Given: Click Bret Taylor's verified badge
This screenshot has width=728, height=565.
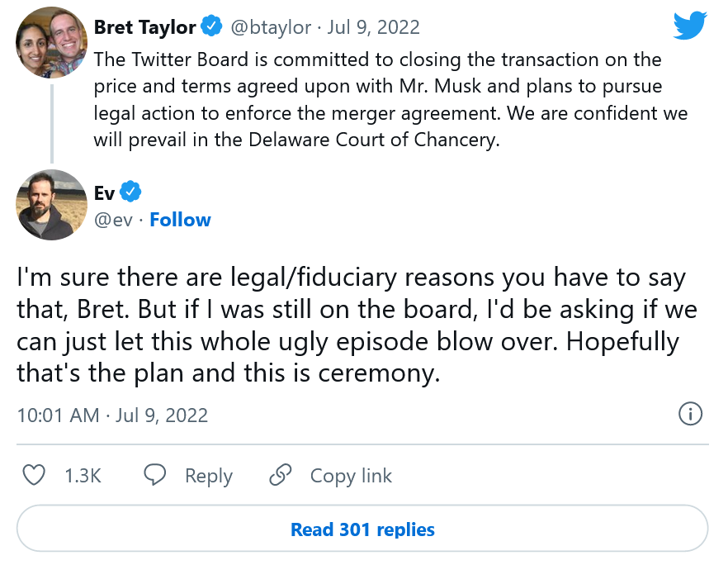Looking at the screenshot, I should [x=212, y=27].
